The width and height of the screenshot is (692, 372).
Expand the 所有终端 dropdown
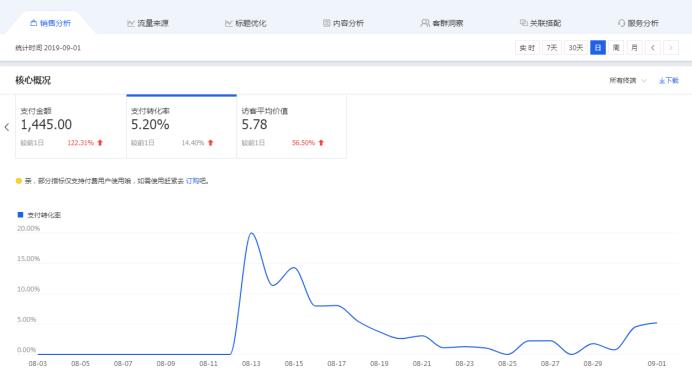[628, 80]
